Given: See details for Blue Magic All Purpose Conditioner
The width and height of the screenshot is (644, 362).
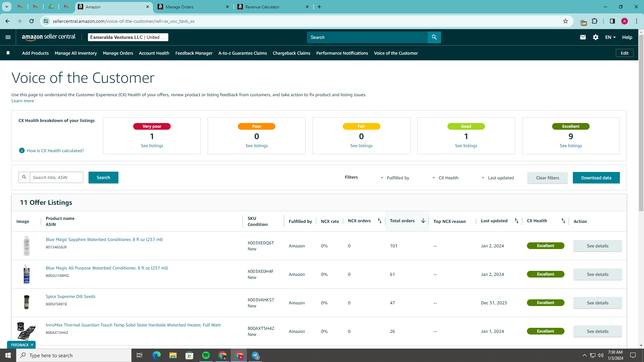Looking at the screenshot, I should [597, 274].
